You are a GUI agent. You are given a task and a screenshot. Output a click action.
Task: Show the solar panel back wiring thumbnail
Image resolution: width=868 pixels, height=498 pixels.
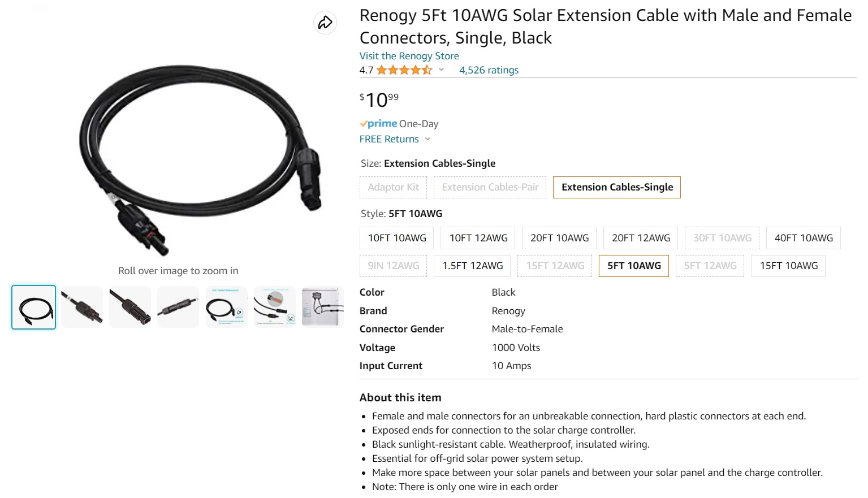coord(322,307)
